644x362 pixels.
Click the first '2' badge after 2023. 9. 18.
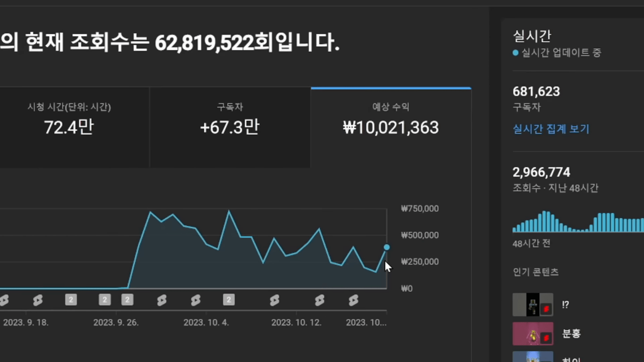click(71, 300)
